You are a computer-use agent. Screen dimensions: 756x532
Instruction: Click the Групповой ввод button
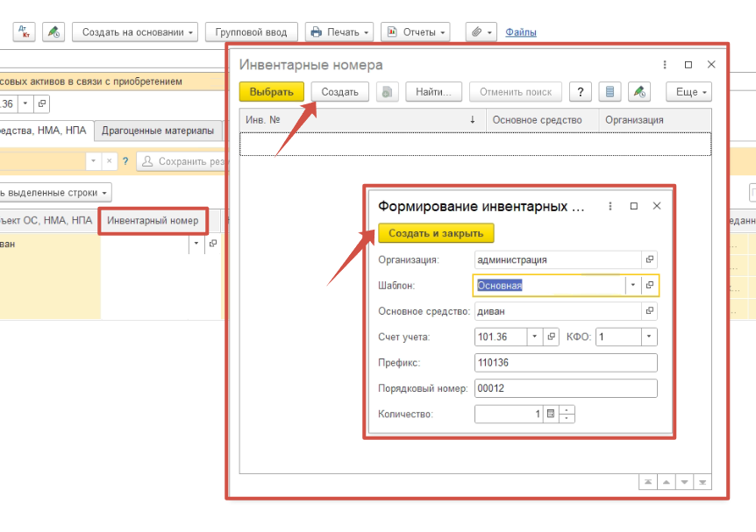pos(251,32)
